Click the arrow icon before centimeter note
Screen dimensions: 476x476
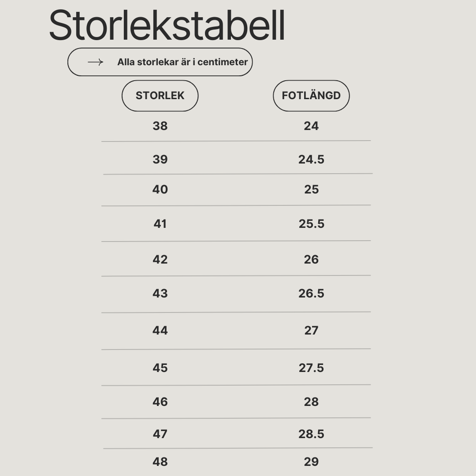click(x=95, y=62)
